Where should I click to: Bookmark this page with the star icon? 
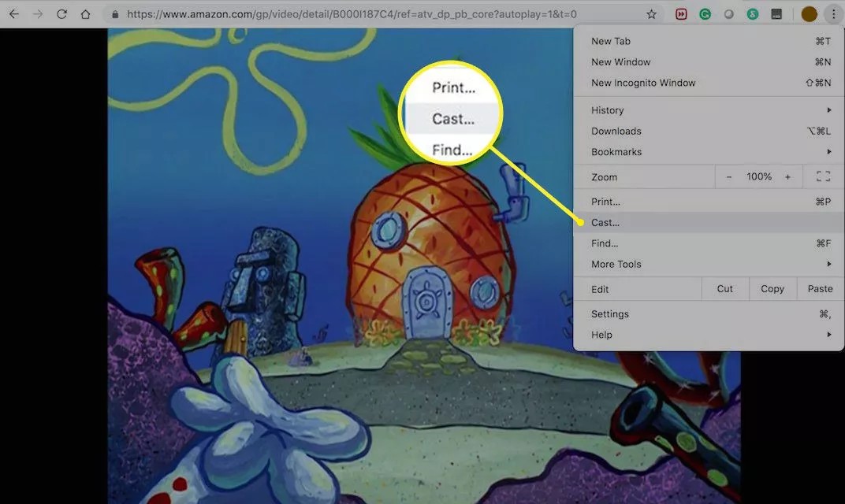(x=651, y=14)
